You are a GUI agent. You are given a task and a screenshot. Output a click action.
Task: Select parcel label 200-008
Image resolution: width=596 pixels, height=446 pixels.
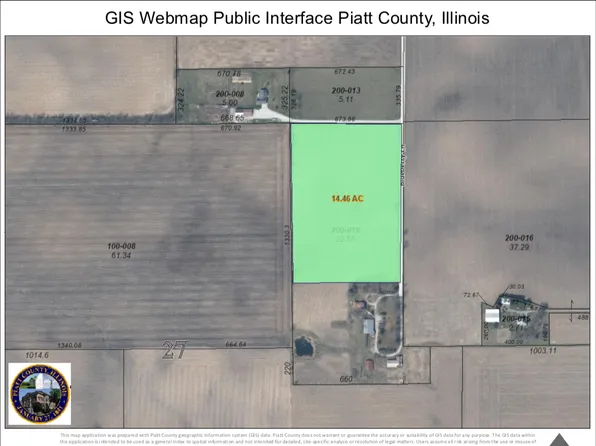tap(230, 94)
